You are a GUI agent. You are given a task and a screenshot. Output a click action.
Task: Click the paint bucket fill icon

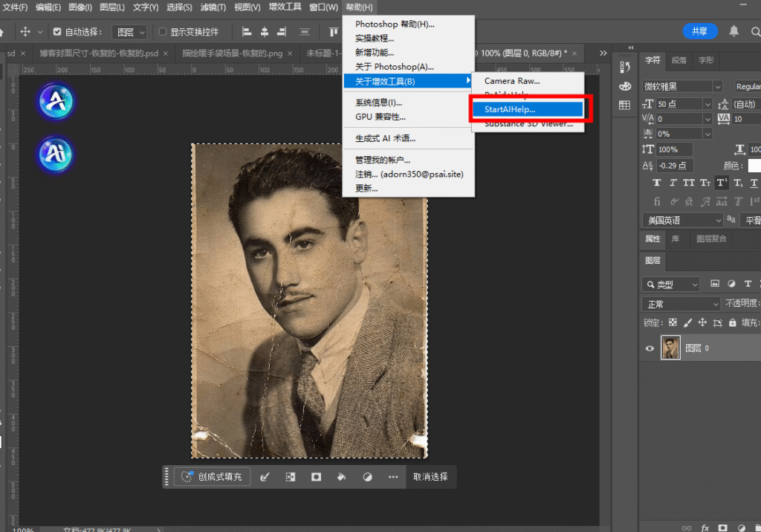click(x=341, y=477)
